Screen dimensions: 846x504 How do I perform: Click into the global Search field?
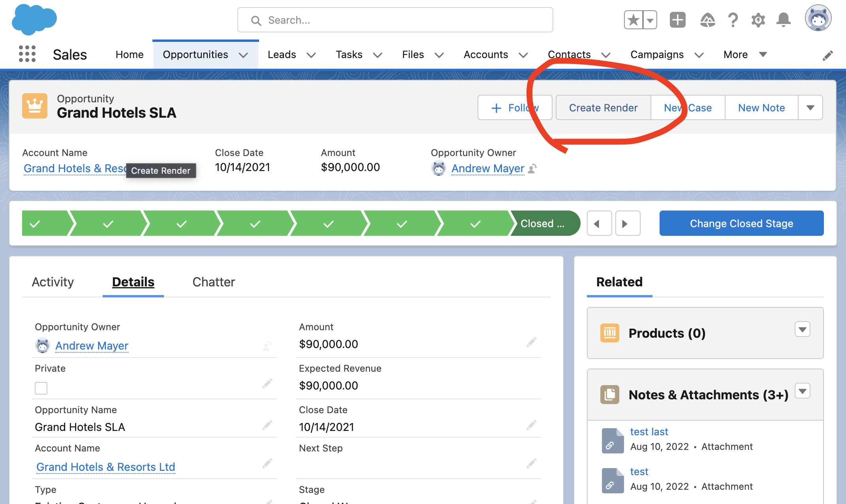click(395, 20)
